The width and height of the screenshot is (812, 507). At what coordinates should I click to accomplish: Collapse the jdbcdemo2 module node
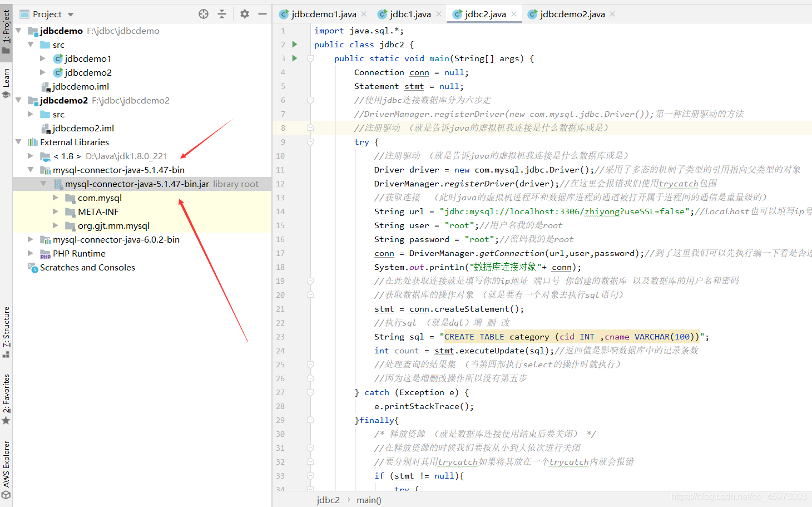[x=18, y=100]
